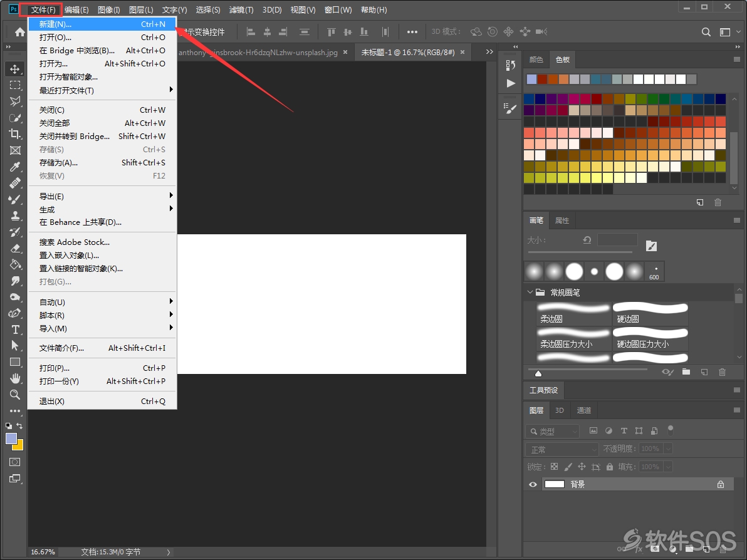This screenshot has height=560, width=747.
Task: Toggle pixel layer filter icon
Action: (x=593, y=430)
